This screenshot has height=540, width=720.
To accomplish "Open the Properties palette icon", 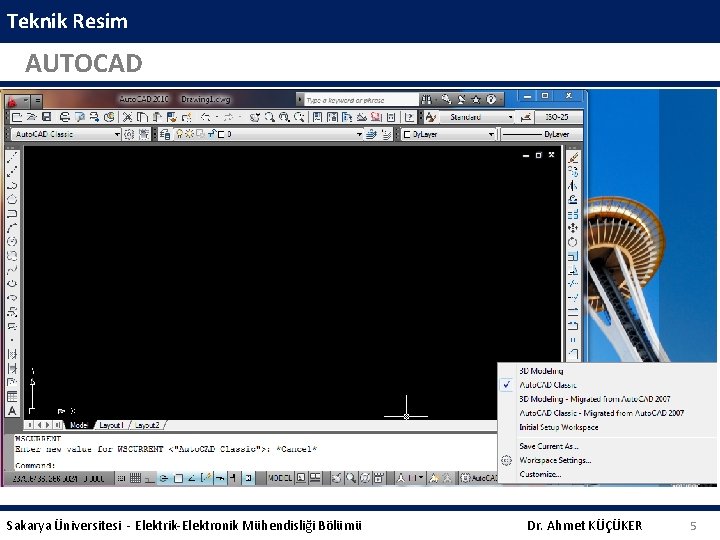I will click(317, 118).
